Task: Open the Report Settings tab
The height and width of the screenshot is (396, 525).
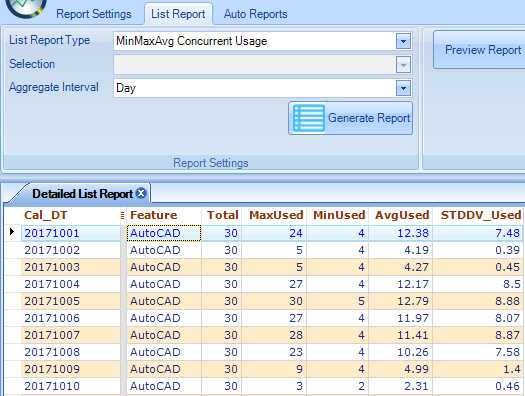Action: (x=93, y=14)
